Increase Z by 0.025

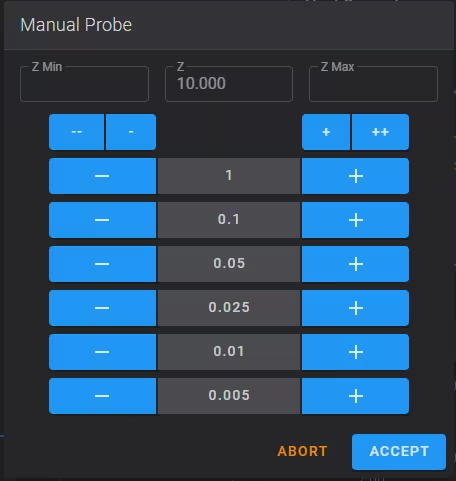(355, 308)
